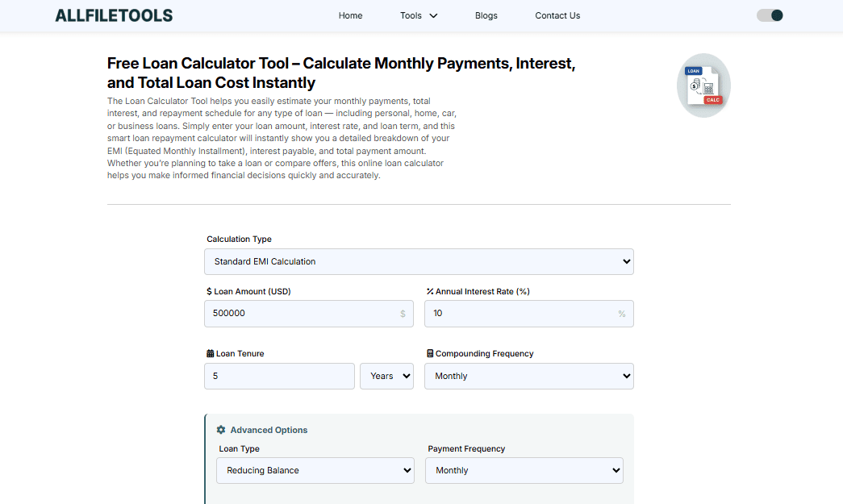The image size is (843, 504).
Task: Click the dollar icon beside Loan Amount label
Action: click(210, 291)
